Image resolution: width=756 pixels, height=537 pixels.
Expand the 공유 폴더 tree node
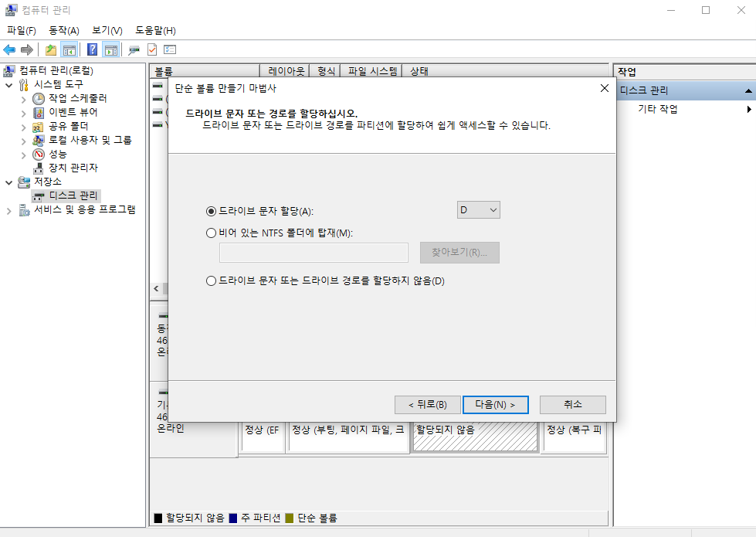(x=24, y=127)
